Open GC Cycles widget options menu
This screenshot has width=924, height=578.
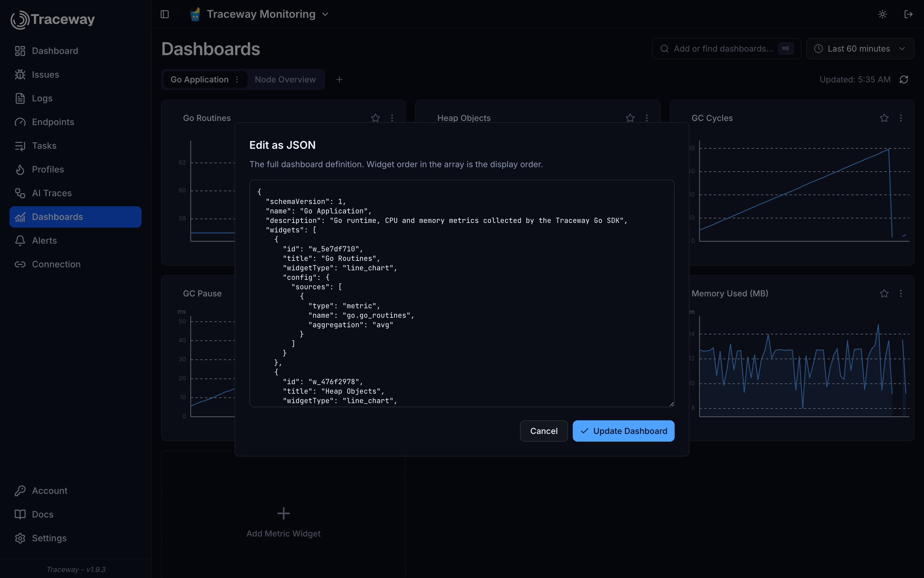(x=901, y=118)
